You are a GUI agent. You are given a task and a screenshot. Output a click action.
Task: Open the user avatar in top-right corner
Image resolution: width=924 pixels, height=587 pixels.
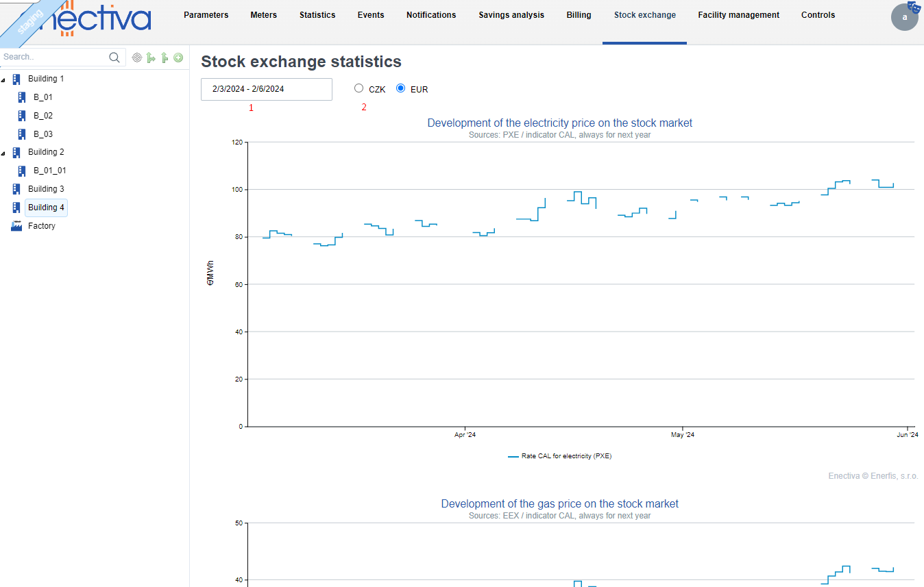pos(904,17)
